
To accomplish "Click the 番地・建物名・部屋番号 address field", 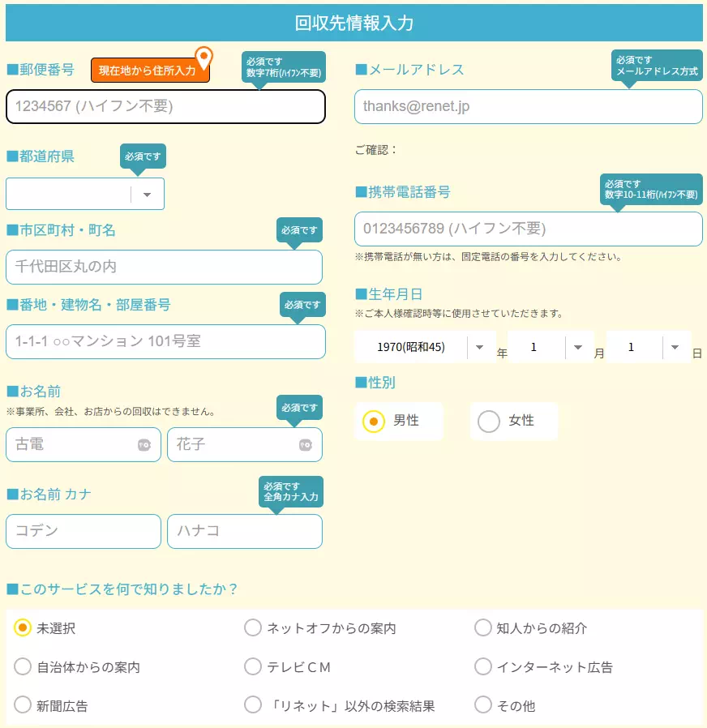I will pyautogui.click(x=165, y=341).
